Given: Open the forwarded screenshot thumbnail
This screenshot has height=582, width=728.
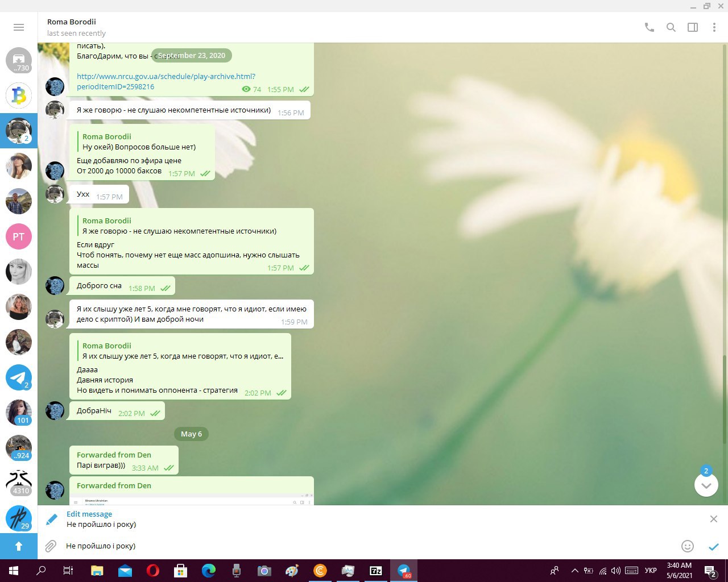Looking at the screenshot, I should click(191, 500).
